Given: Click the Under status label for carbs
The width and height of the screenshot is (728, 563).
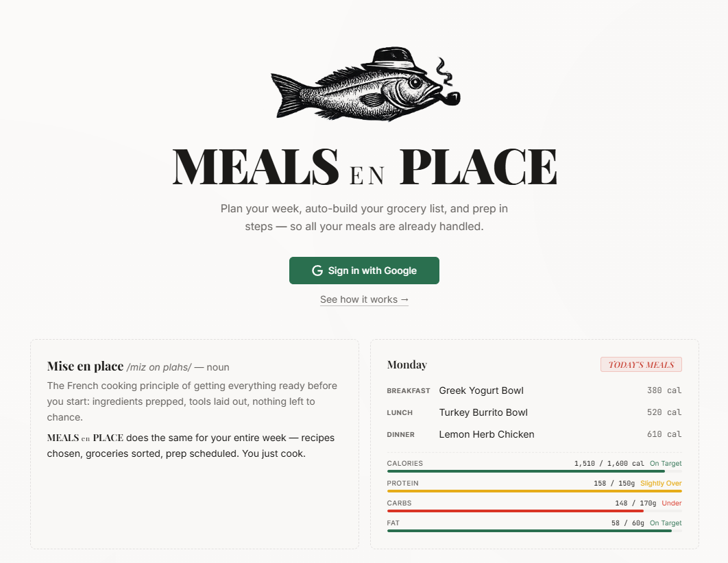Looking at the screenshot, I should point(672,503).
